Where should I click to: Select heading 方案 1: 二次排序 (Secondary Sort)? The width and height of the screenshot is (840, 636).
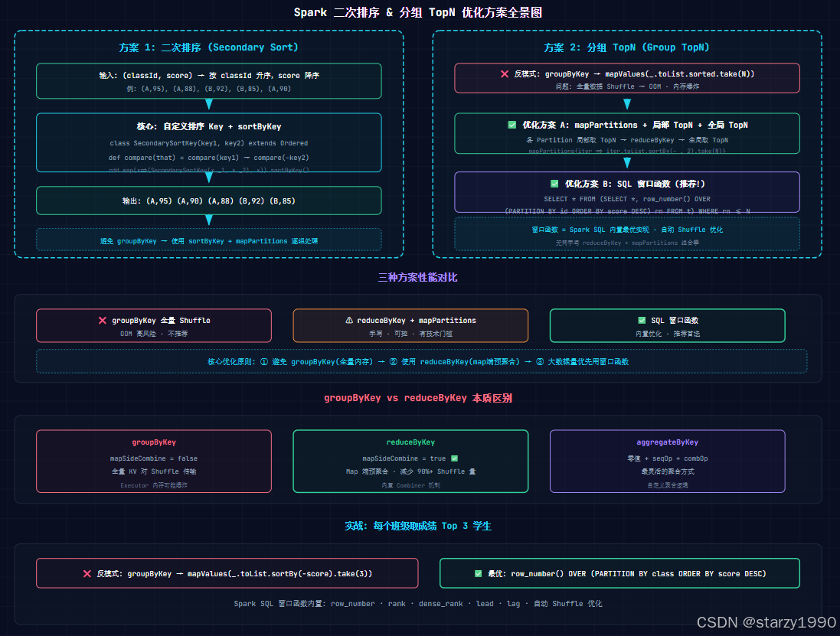pyautogui.click(x=208, y=47)
